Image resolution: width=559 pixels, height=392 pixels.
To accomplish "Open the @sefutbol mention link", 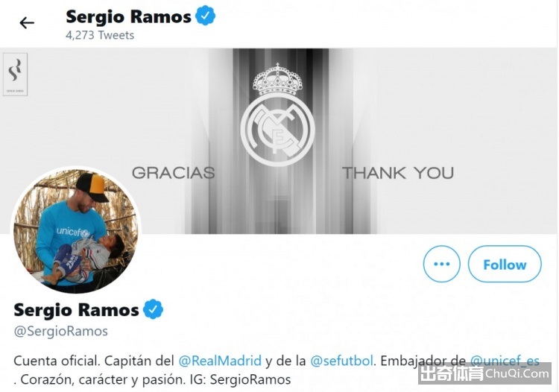I will pos(341,361).
